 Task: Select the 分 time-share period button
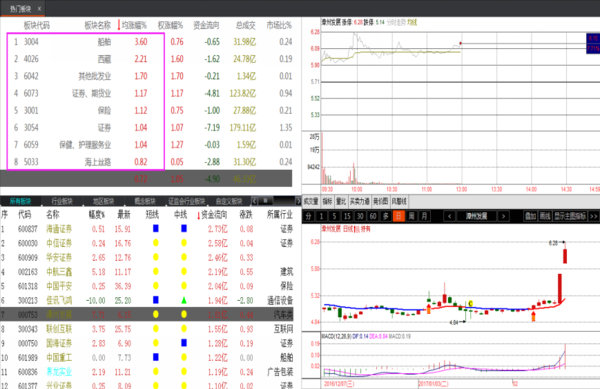point(308,216)
